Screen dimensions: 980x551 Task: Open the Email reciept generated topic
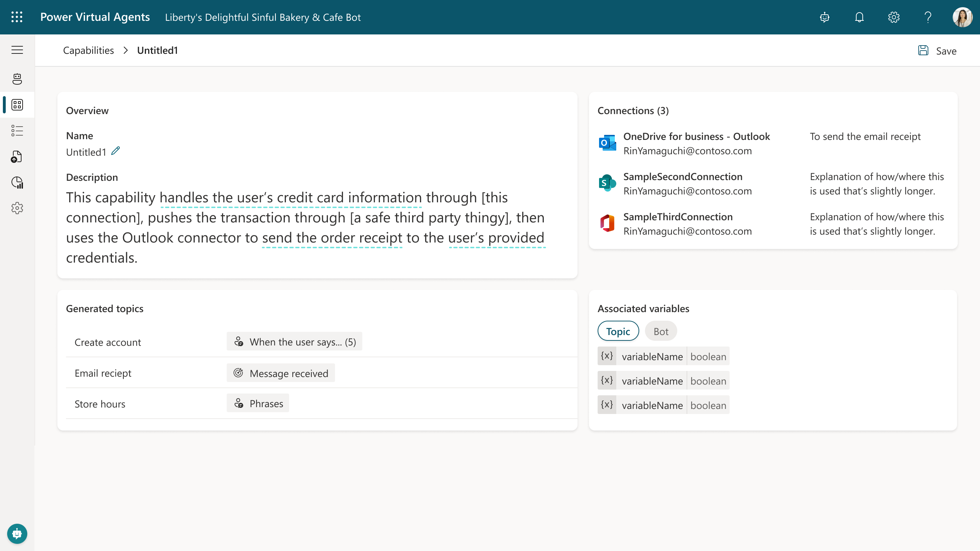tap(103, 373)
